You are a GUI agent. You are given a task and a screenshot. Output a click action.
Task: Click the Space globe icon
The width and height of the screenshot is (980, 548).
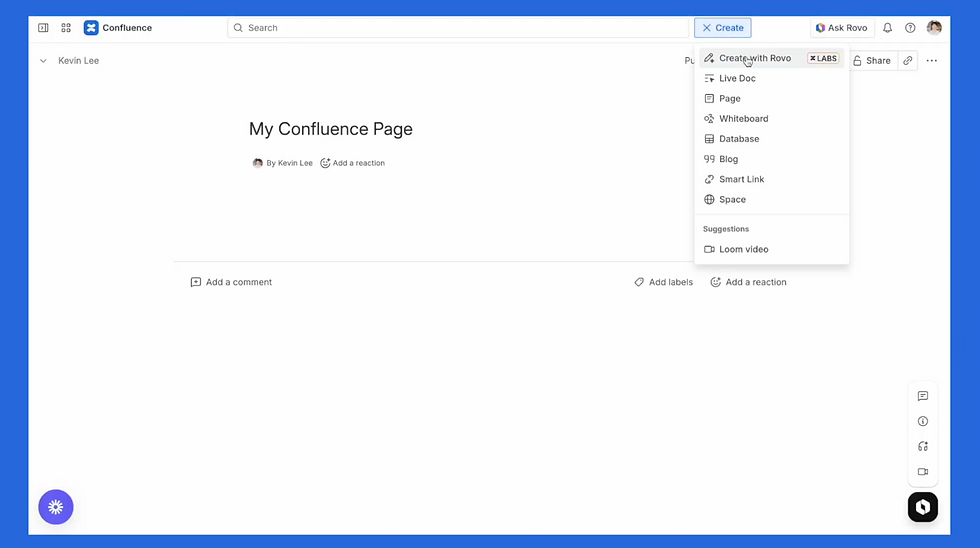[x=709, y=199]
